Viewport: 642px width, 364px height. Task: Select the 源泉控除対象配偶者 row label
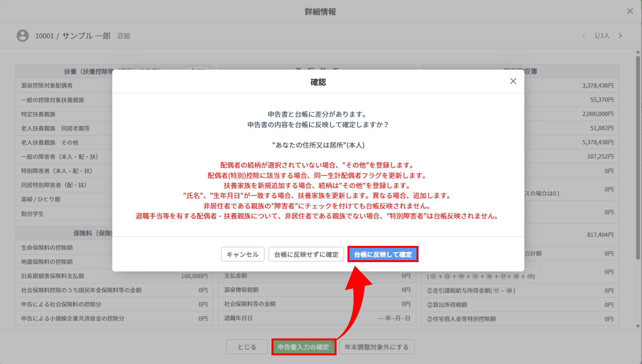tap(47, 85)
